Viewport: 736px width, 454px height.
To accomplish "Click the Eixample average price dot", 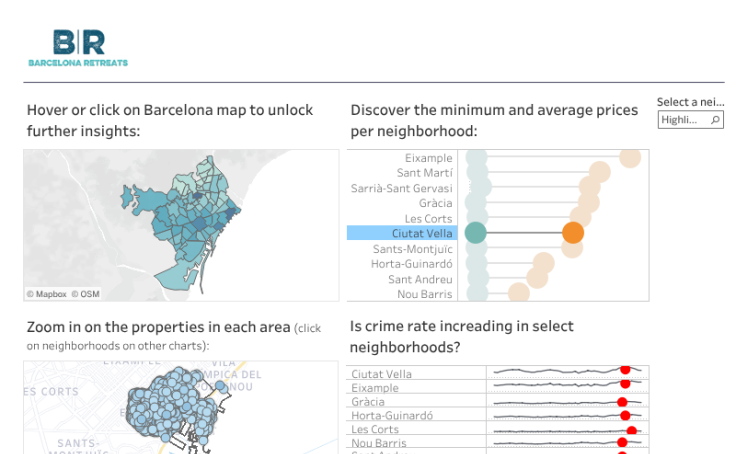I will 630,157.
